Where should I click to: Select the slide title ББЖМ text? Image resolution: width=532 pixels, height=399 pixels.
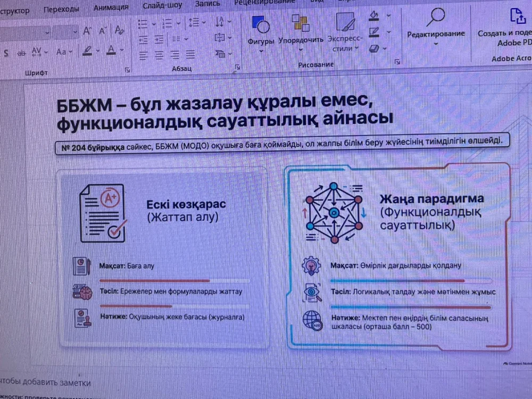pos(225,112)
